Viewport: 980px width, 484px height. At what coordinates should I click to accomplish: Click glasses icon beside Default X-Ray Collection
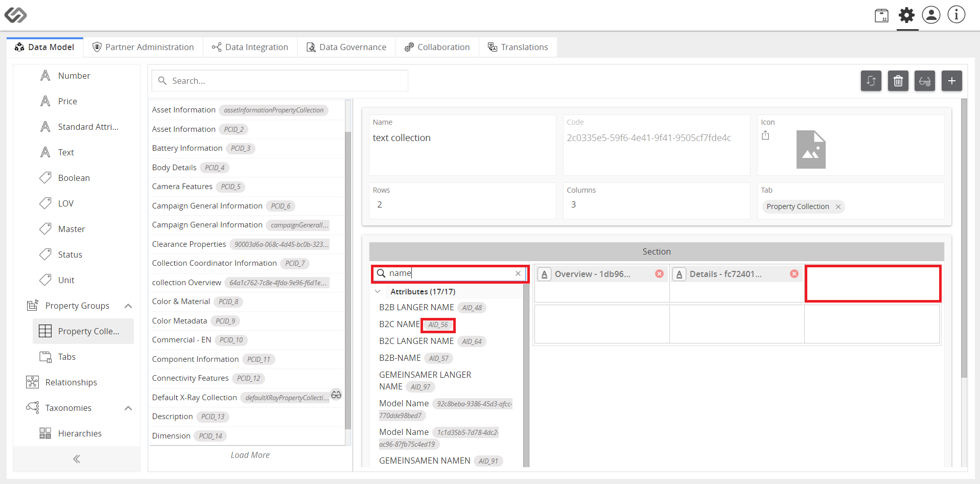click(x=336, y=395)
